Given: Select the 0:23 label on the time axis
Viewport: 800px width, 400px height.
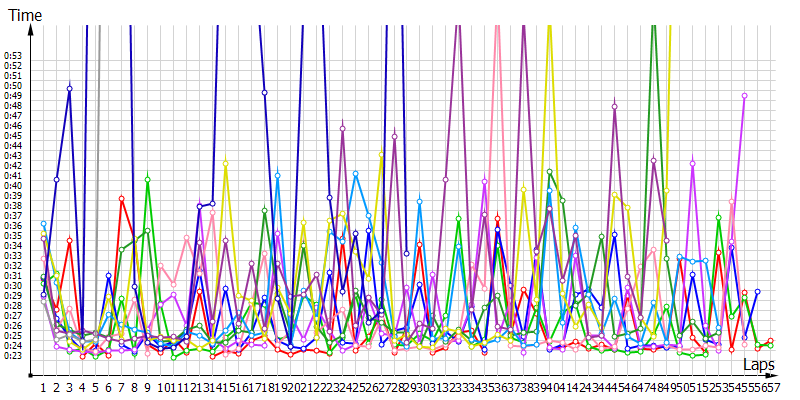Looking at the screenshot, I should point(13,355).
